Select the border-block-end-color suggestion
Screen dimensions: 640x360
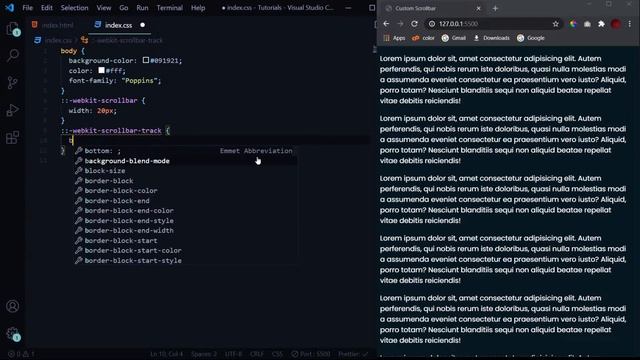(x=186, y=211)
